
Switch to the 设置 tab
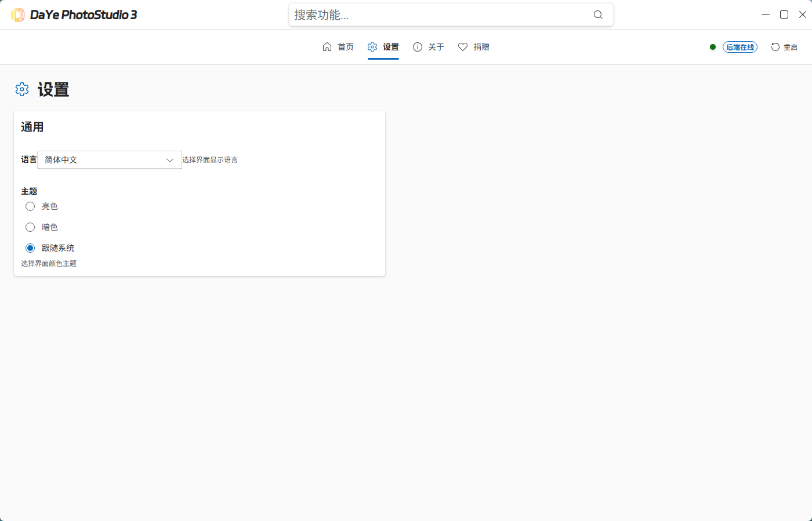(383, 47)
